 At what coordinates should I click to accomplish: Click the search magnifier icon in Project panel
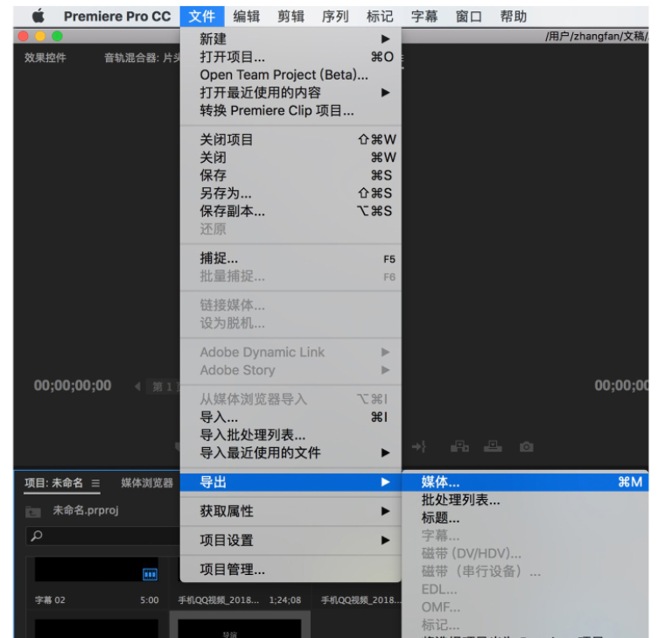pos(36,536)
